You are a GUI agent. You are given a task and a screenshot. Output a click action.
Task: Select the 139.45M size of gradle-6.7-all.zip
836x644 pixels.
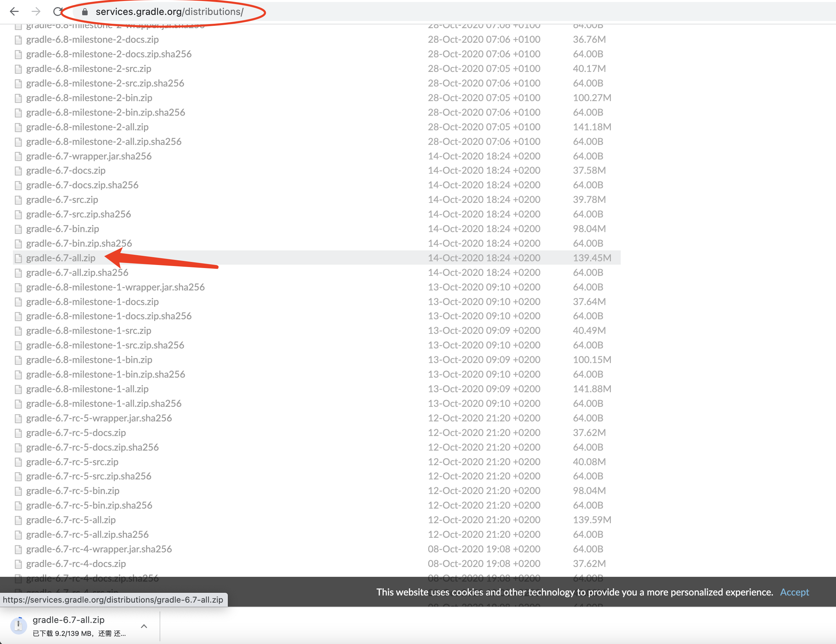coord(592,258)
